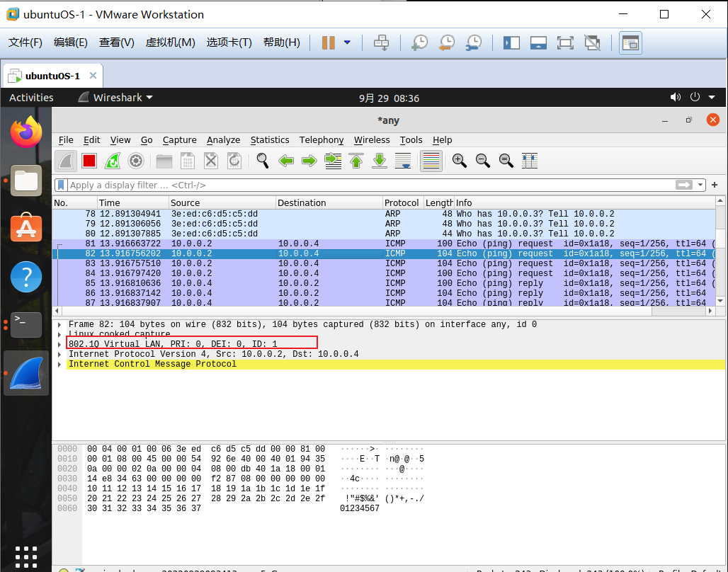The image size is (728, 572).
Task: Go to the first packet
Action: pos(356,161)
